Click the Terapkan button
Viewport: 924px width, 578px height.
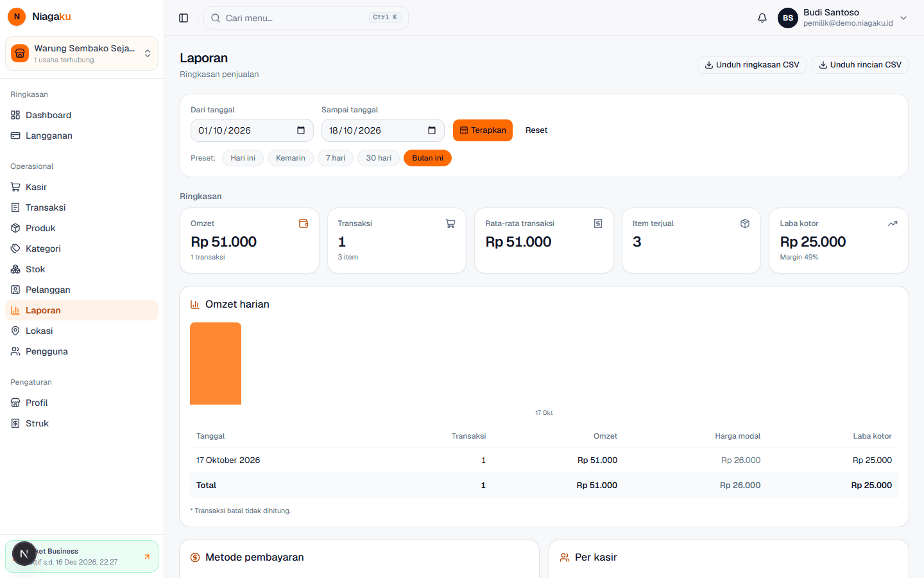[483, 130]
